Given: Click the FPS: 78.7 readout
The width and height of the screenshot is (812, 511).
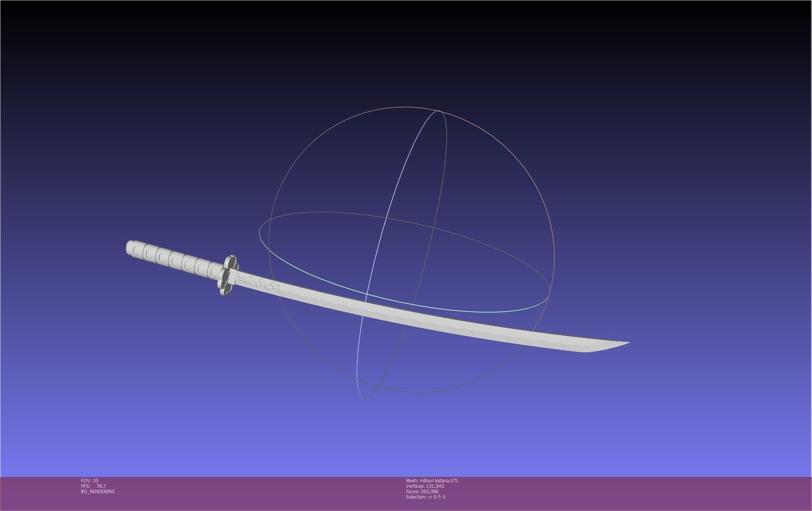Looking at the screenshot, I should click(x=93, y=486).
